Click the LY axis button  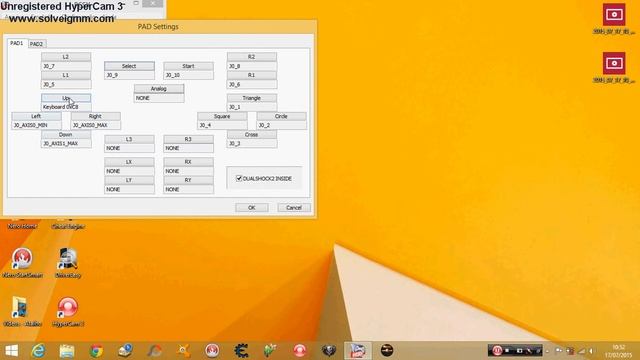(129, 180)
